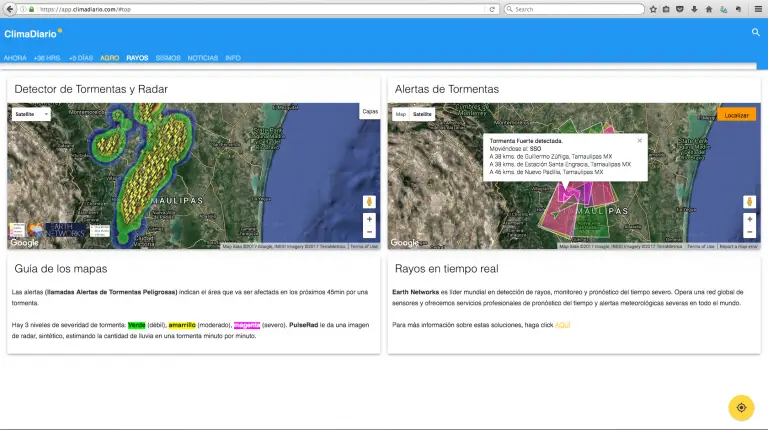The height and width of the screenshot is (430, 768).
Task: Click the Pocket shield icon in toolbar
Action: 680,9
